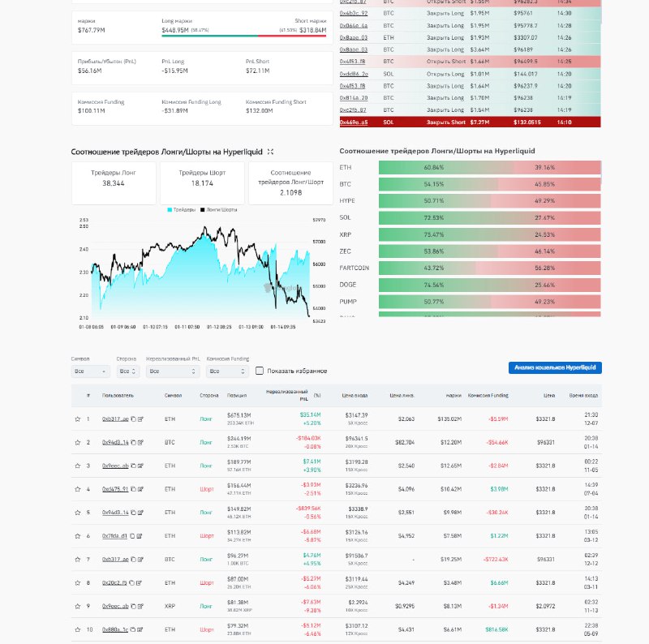Viewport: 649px width, 644px height.
Task: Click the favorite star on row 10
Action: coord(77,629)
